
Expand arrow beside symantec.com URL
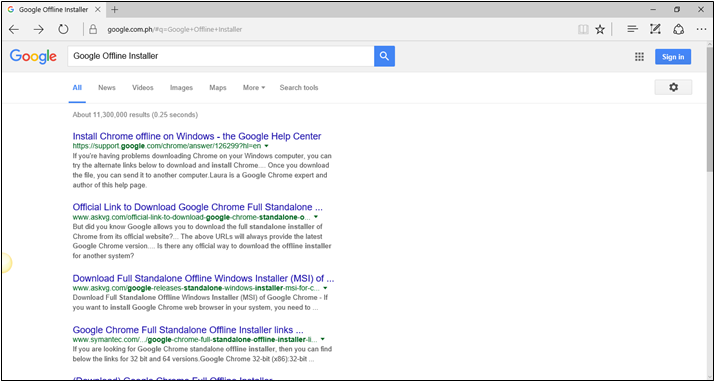(x=322, y=340)
